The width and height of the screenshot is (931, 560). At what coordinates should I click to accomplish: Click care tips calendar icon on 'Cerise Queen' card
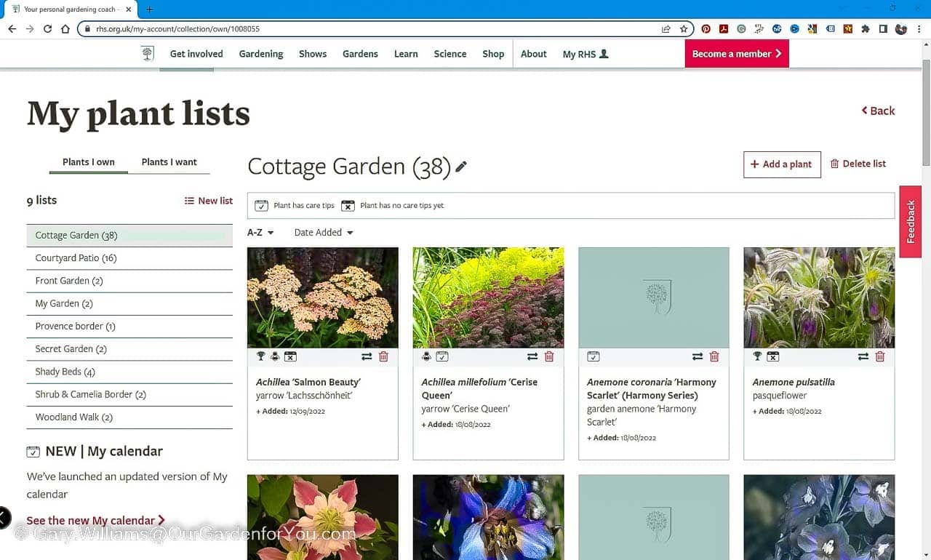click(x=441, y=356)
